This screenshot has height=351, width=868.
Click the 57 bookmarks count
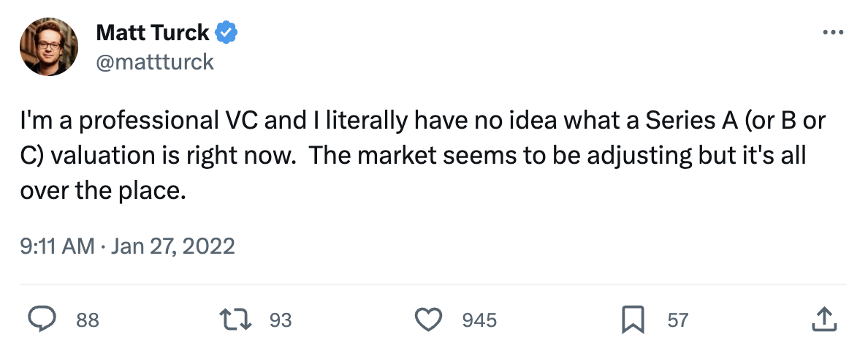pyautogui.click(x=677, y=320)
